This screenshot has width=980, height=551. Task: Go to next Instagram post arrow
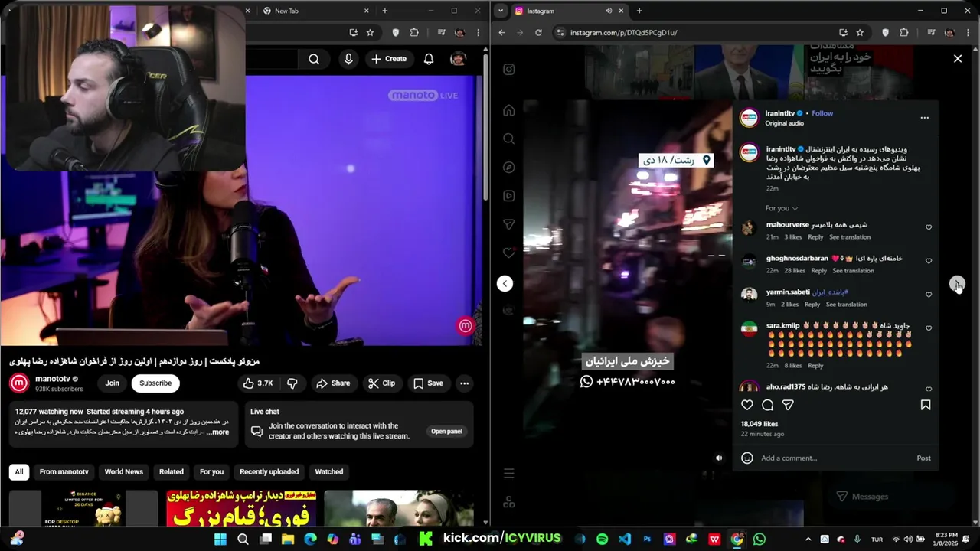point(957,284)
